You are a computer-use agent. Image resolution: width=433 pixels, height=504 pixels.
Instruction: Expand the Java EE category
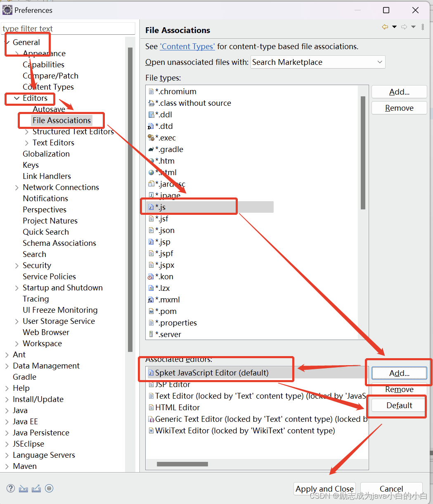pyautogui.click(x=7, y=422)
